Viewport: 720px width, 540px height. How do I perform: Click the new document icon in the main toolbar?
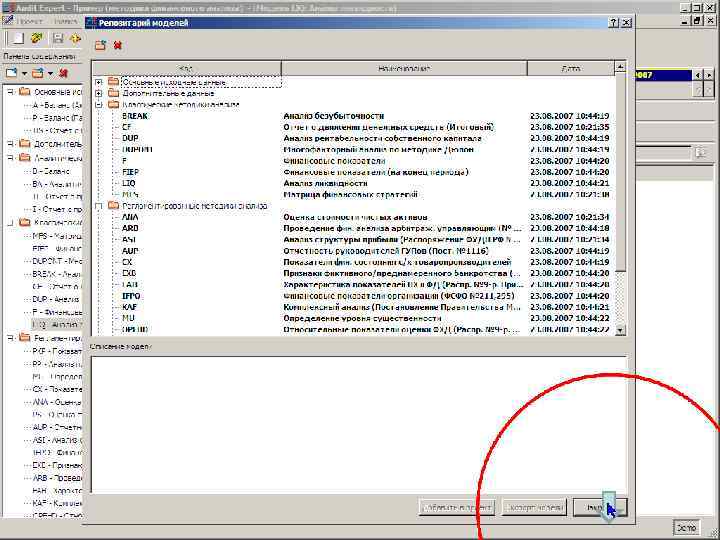point(17,38)
